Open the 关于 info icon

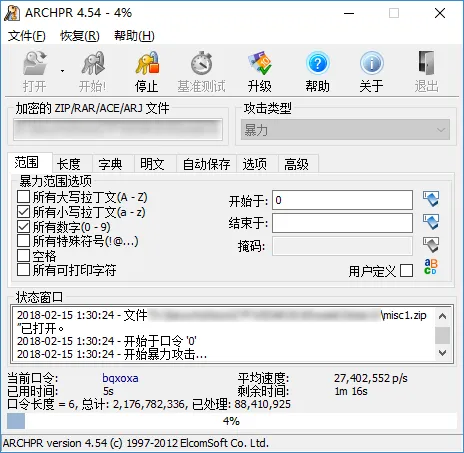coord(372,63)
